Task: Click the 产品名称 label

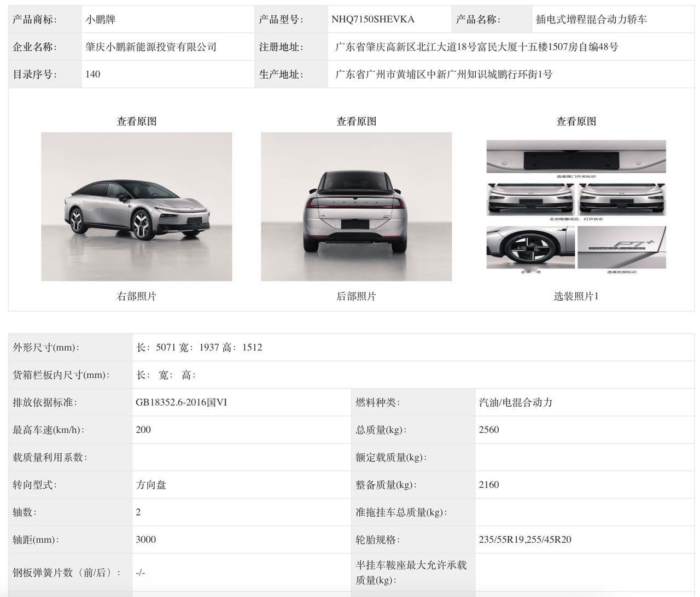Action: tap(479, 20)
